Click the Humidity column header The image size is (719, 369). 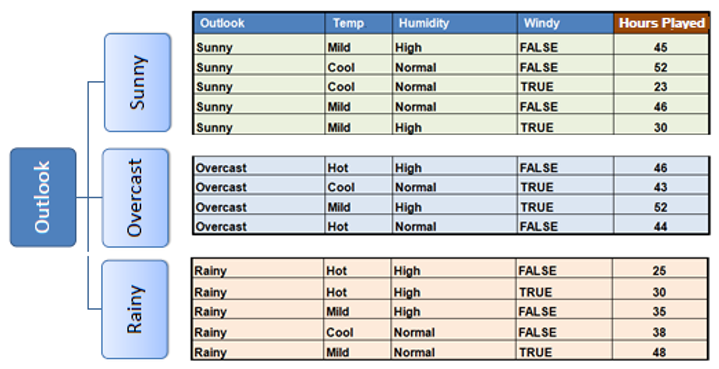click(454, 23)
